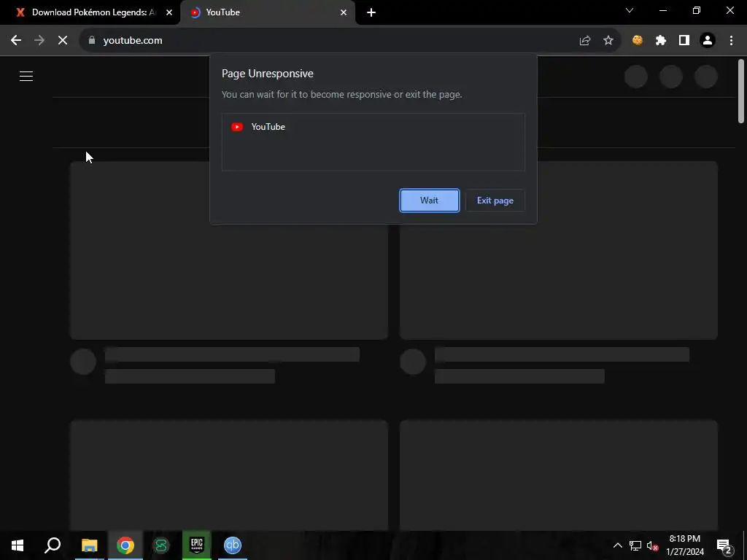The height and width of the screenshot is (560, 747).
Task: Open the Chrome profile avatar menu
Action: [x=708, y=41]
